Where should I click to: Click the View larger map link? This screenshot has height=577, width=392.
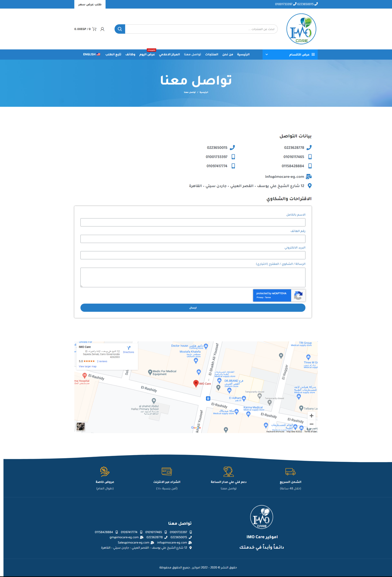tap(88, 366)
